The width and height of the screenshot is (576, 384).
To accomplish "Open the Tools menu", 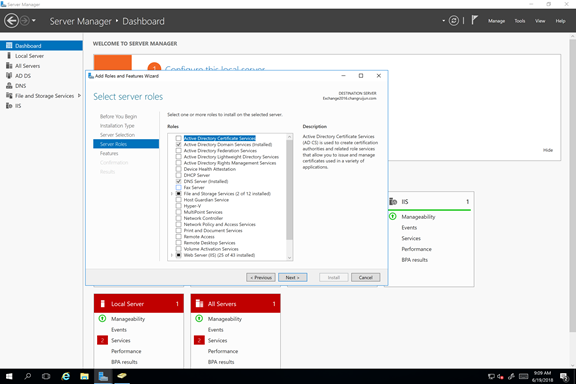I will click(x=519, y=21).
